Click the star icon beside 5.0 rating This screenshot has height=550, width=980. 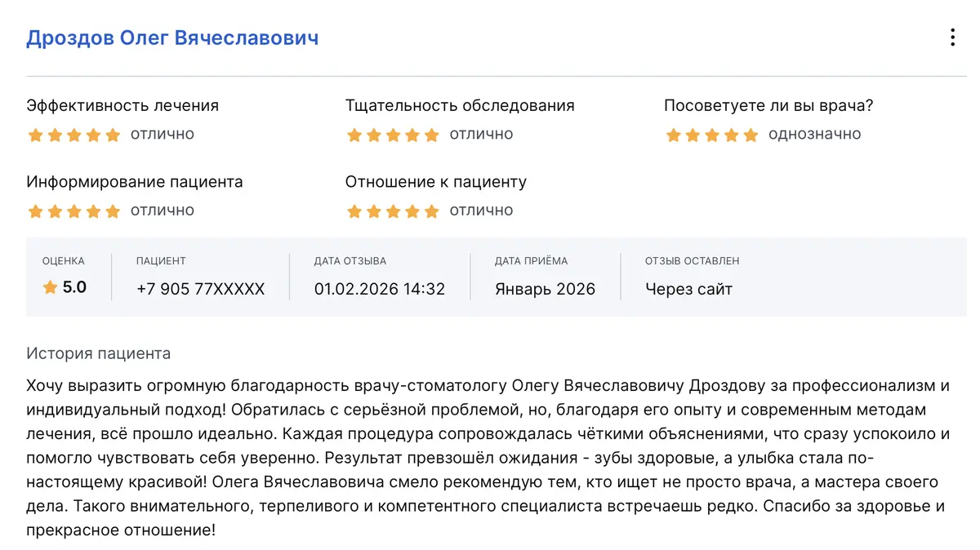50,287
